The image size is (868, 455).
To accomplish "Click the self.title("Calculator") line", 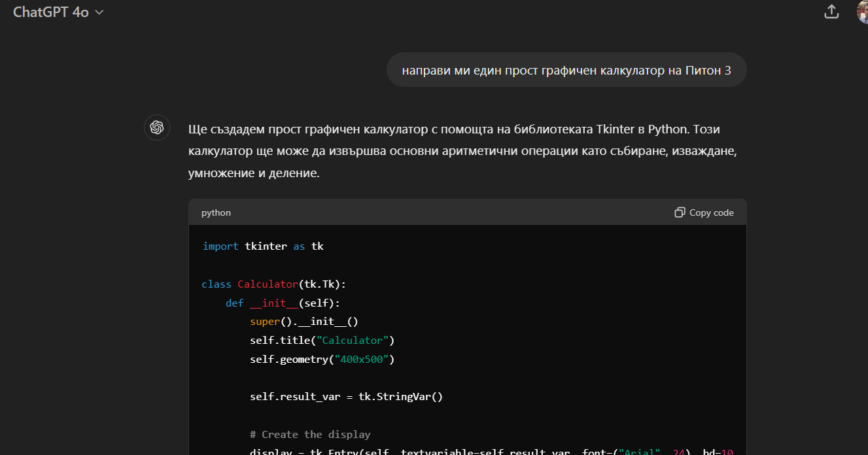I will pos(322,341).
